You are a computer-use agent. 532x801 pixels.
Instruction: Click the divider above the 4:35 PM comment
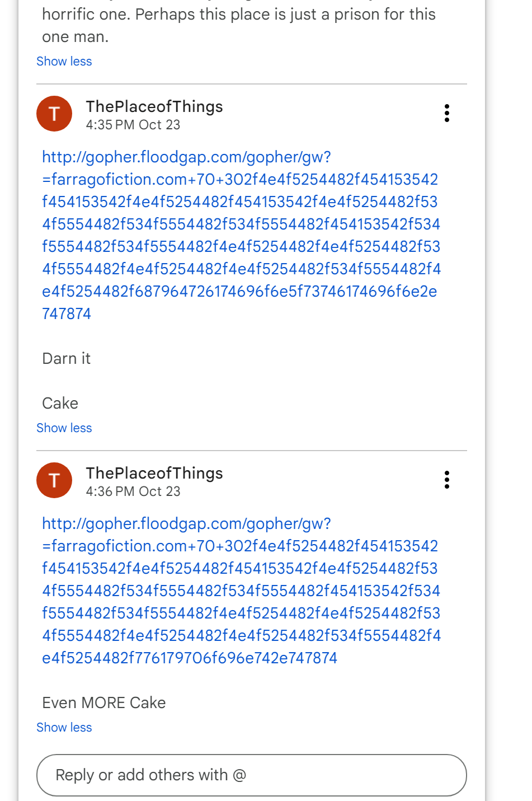[252, 85]
